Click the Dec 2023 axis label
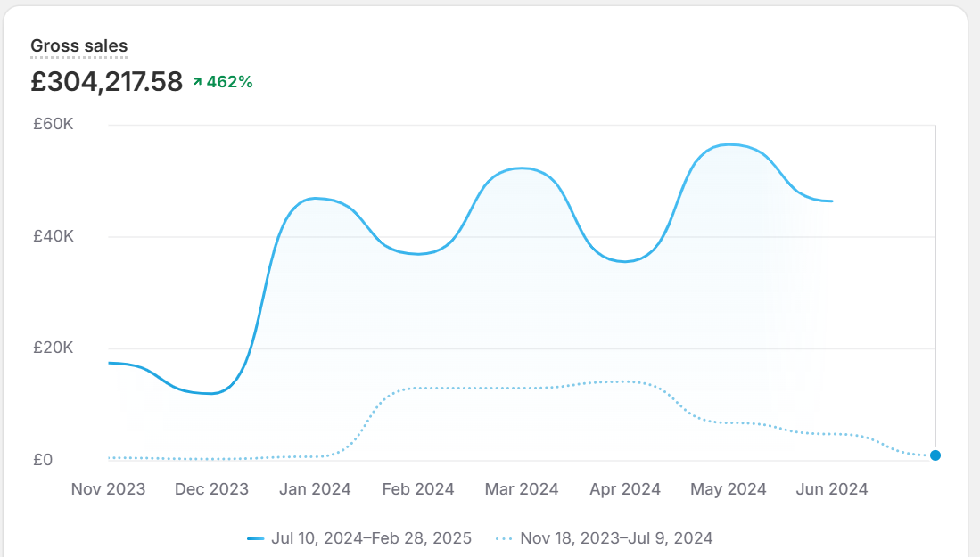 [211, 489]
